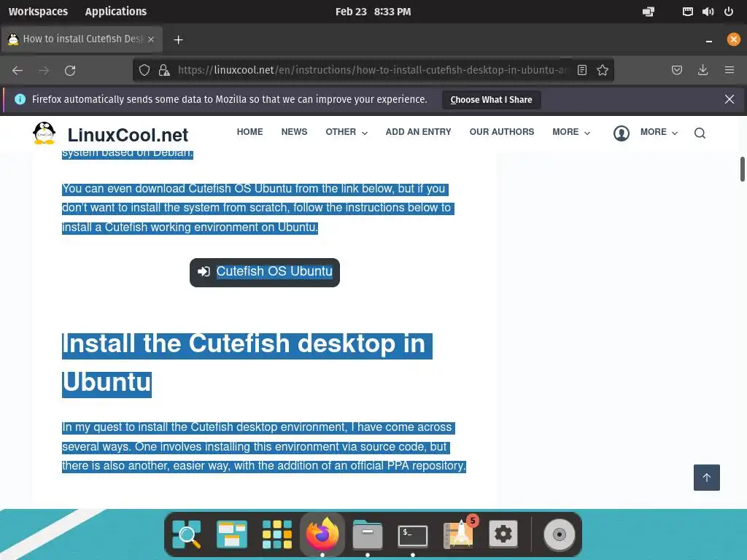This screenshot has height=560, width=747.
Task: Open the site search magnifier icon
Action: [700, 133]
